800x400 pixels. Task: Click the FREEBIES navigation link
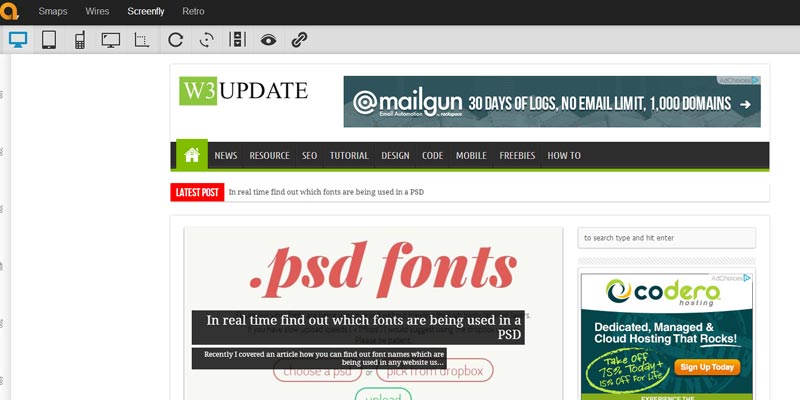click(517, 156)
